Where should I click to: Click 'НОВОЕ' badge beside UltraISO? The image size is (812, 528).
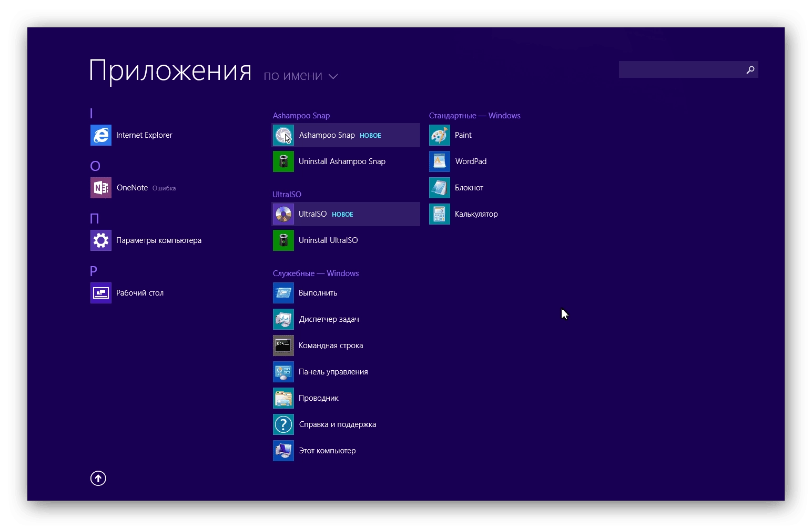(342, 215)
